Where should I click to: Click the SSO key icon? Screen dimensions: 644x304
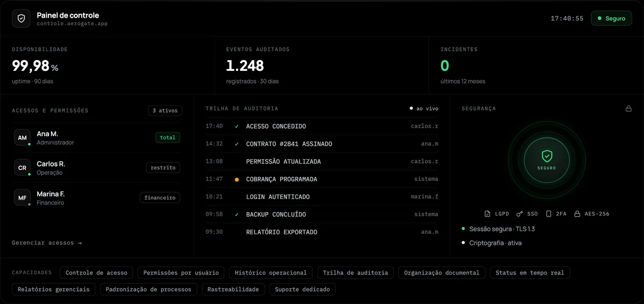click(519, 213)
